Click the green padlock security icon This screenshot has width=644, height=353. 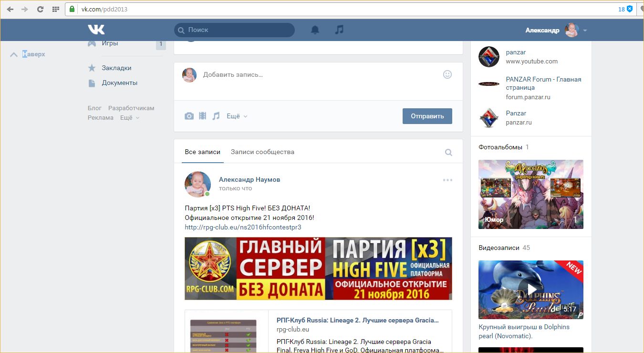pos(72,9)
